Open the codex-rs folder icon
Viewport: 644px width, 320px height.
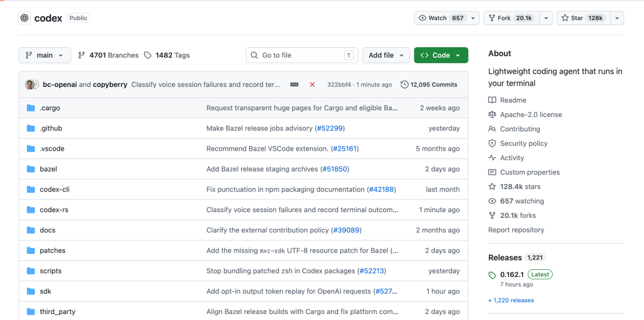[31, 210]
